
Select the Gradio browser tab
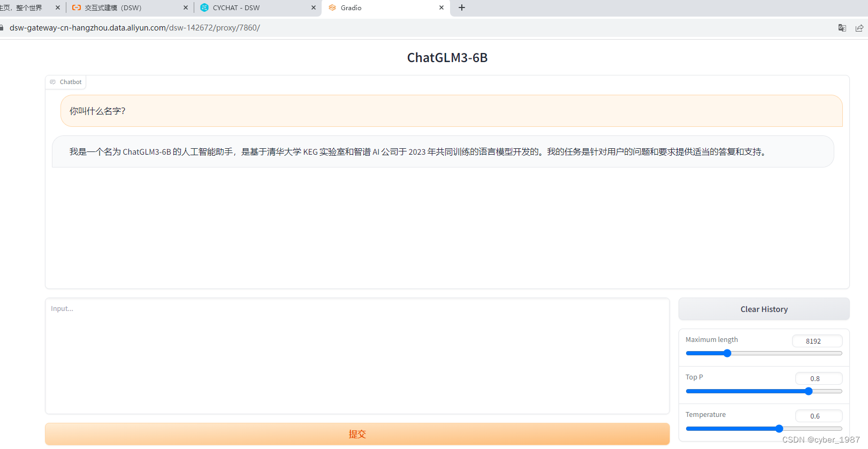tap(385, 7)
